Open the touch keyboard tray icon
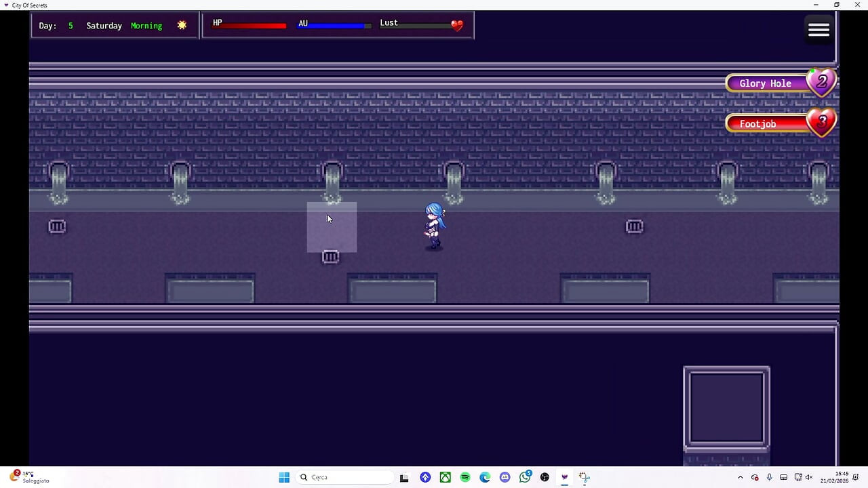Screen dimensions: 868x488 (783, 477)
